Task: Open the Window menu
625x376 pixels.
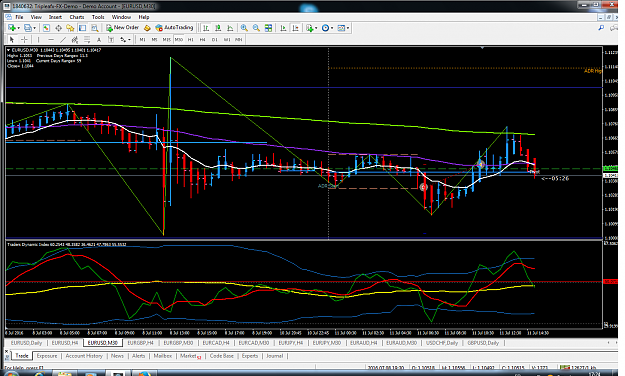Action: (x=121, y=17)
